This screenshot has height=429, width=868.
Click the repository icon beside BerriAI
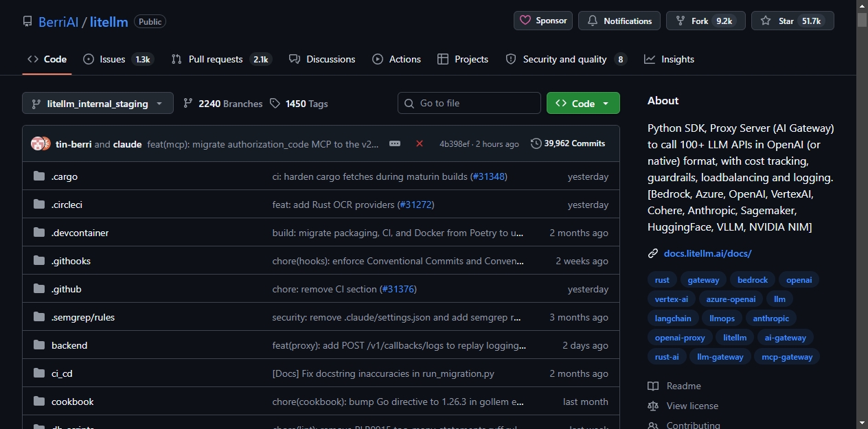coord(27,21)
